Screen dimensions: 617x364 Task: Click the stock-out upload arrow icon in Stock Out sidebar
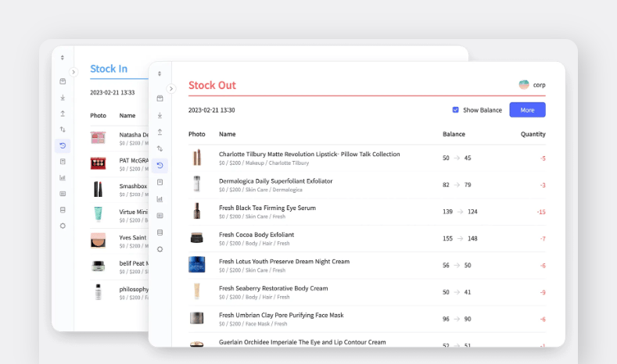160,132
